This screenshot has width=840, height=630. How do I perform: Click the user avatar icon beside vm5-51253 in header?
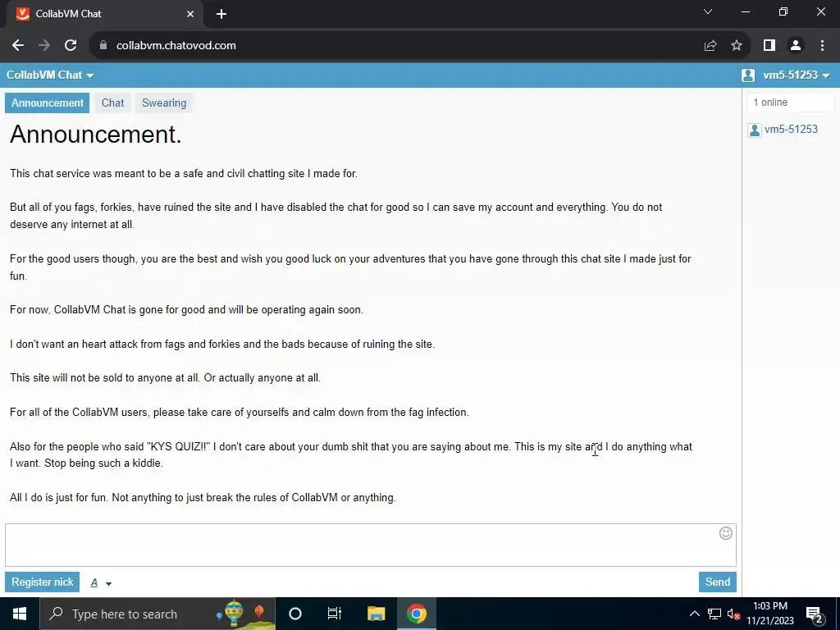(x=748, y=75)
